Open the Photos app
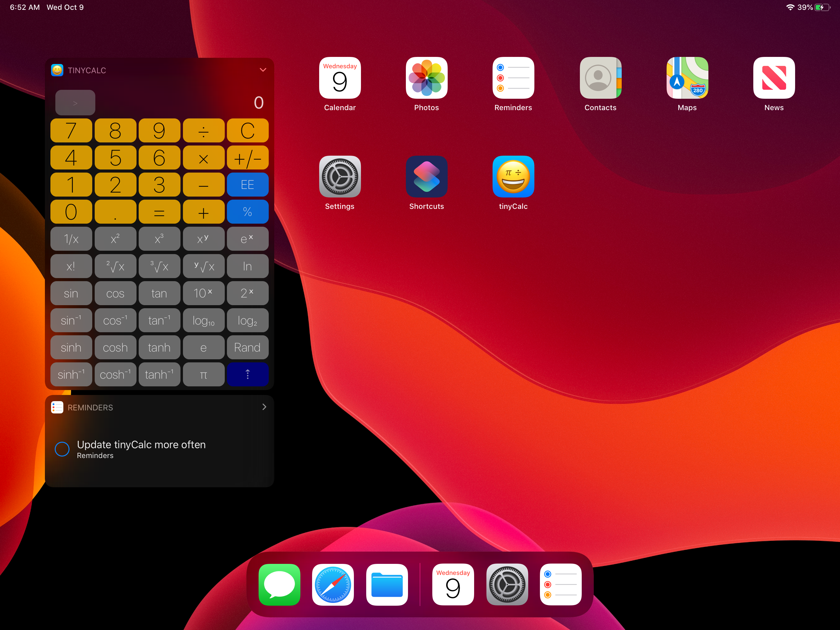 426,78
